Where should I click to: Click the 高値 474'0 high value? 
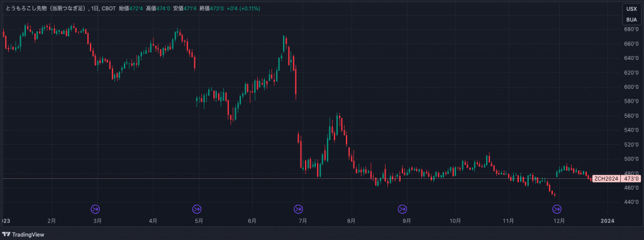pos(158,8)
